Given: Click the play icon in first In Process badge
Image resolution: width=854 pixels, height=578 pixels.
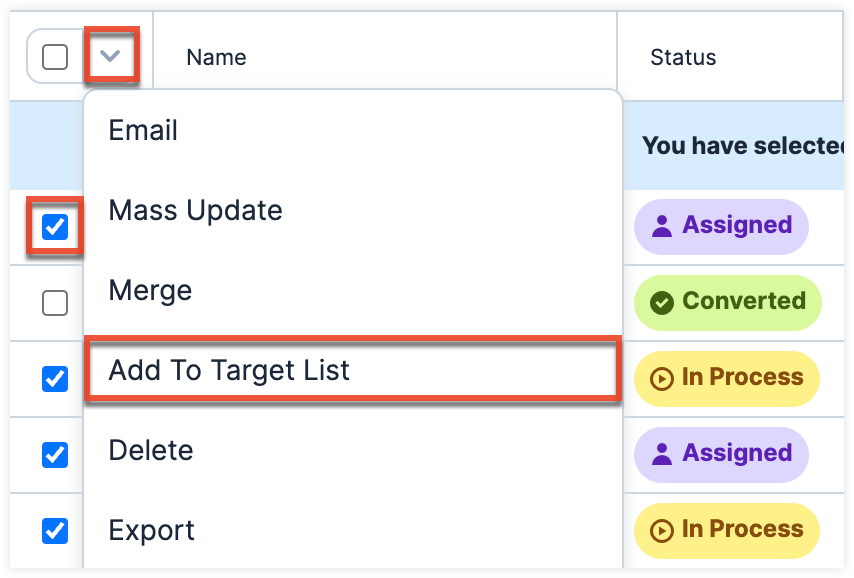Looking at the screenshot, I should point(661,378).
